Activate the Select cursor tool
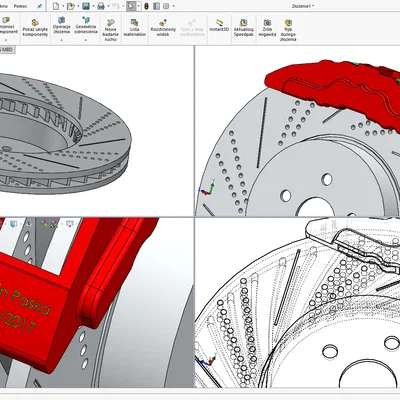The width and height of the screenshot is (400, 400). coord(131,6)
